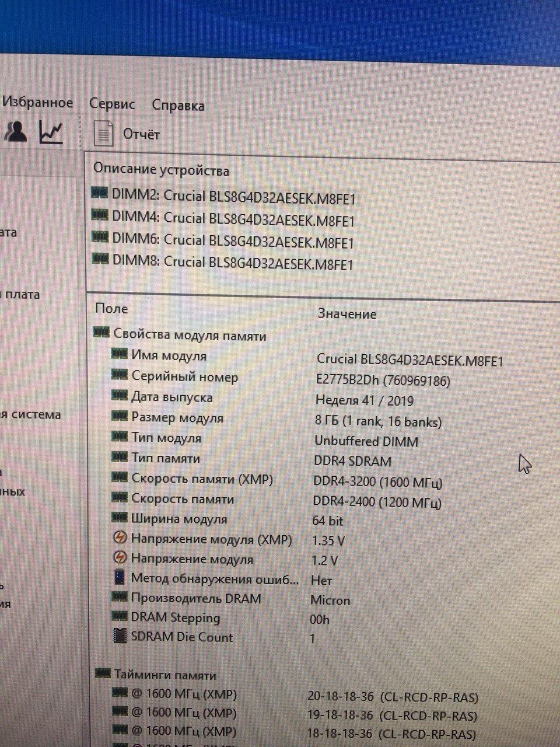Click memory chip icon beside DIMM8
Viewport: 560px width, 747px height.
[x=100, y=259]
